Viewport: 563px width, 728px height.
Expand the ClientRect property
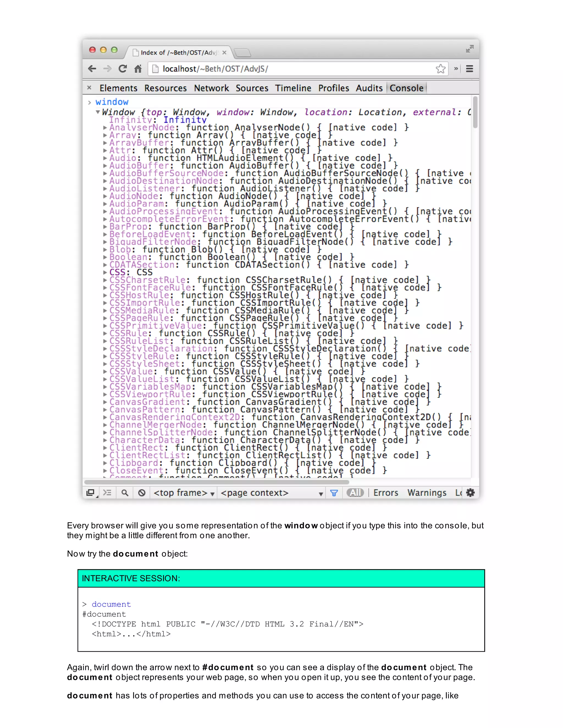coord(105,448)
